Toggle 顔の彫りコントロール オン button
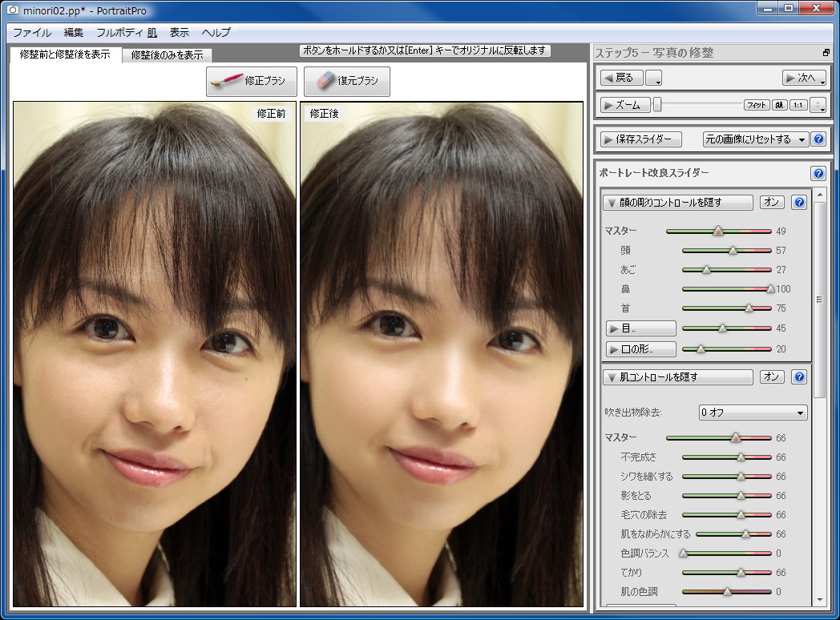Viewport: 840px width, 620px height. (771, 202)
